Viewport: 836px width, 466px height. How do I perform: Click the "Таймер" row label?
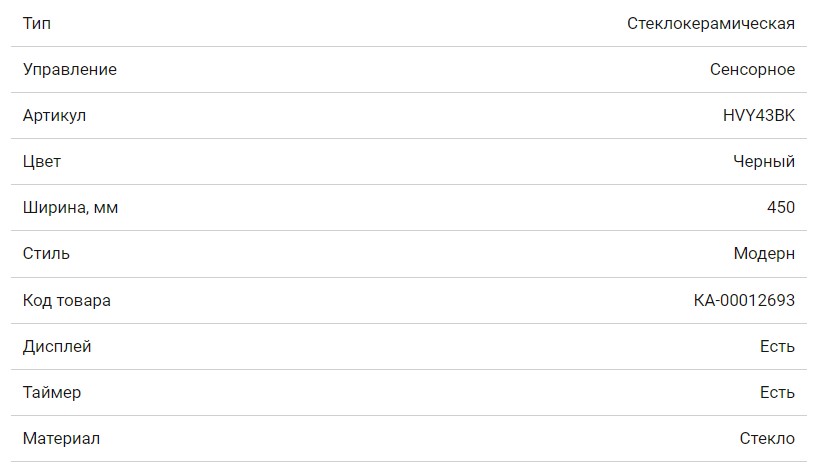[52, 392]
